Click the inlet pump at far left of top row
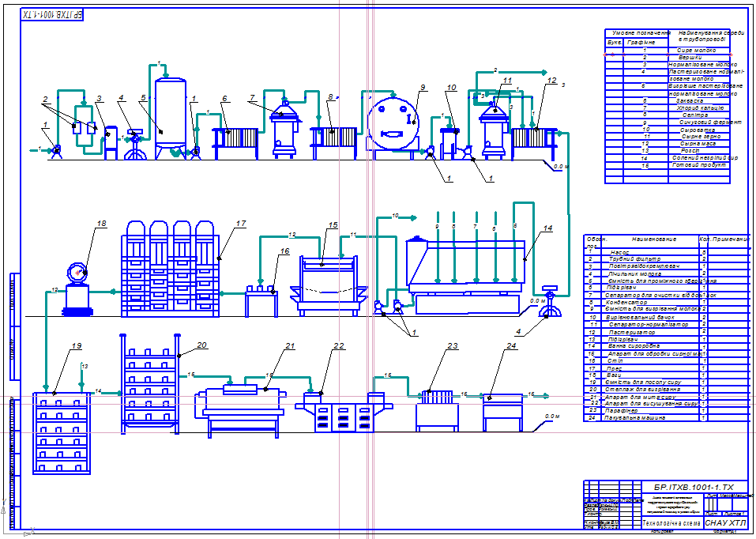Image resolution: width=756 pixels, height=539 pixels. 56,151
